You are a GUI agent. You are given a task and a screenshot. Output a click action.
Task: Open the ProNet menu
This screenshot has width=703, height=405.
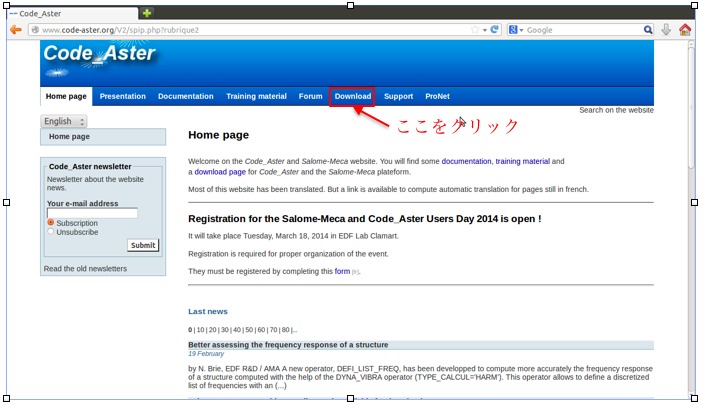coord(438,96)
